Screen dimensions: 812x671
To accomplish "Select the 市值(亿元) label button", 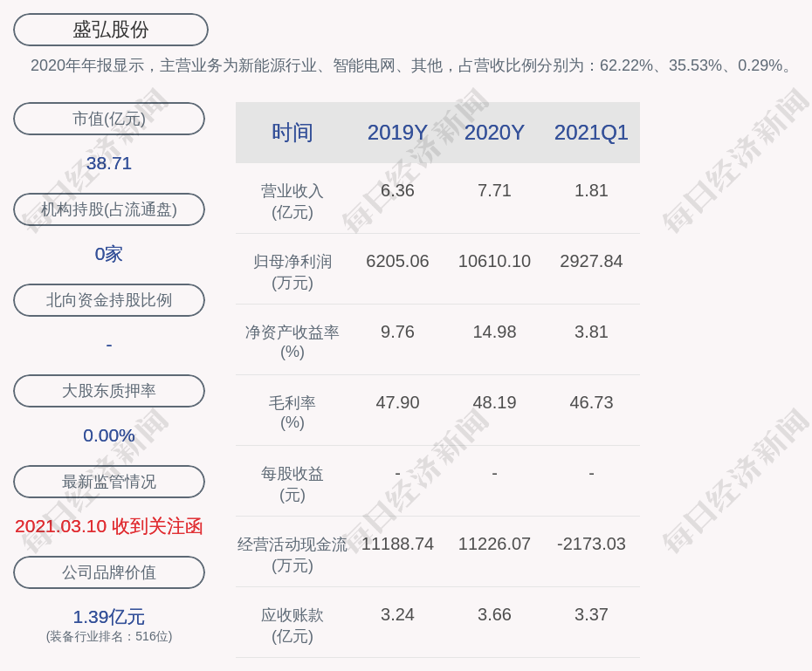I will 109,119.
